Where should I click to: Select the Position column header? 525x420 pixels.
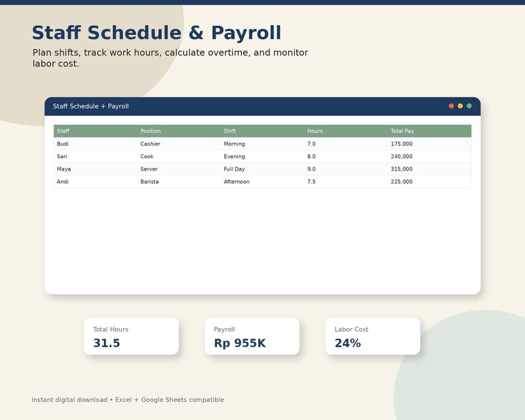179,131
